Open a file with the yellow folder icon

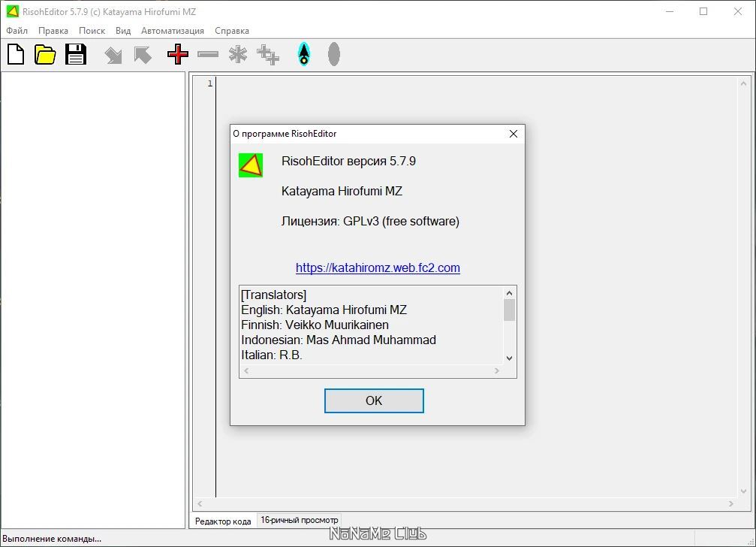click(x=45, y=54)
